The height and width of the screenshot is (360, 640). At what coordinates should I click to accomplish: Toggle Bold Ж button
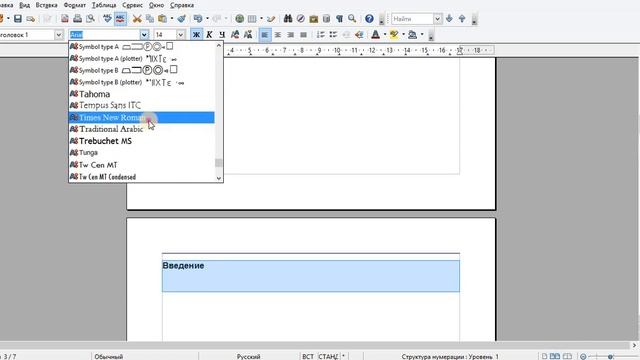click(x=196, y=35)
